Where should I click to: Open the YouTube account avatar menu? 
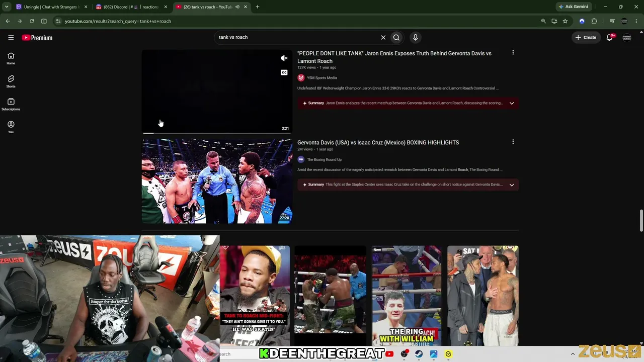(x=627, y=37)
